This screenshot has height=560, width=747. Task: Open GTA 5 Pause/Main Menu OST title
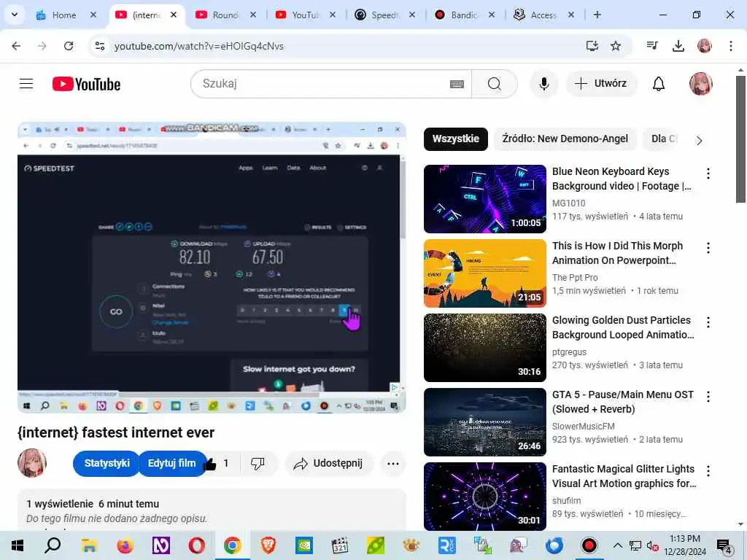(x=623, y=402)
